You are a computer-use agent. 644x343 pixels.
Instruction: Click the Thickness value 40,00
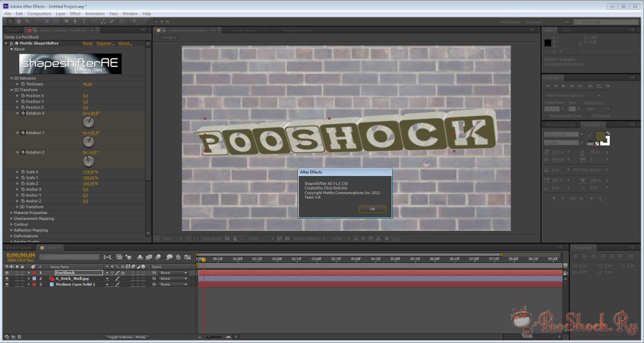[x=88, y=84]
